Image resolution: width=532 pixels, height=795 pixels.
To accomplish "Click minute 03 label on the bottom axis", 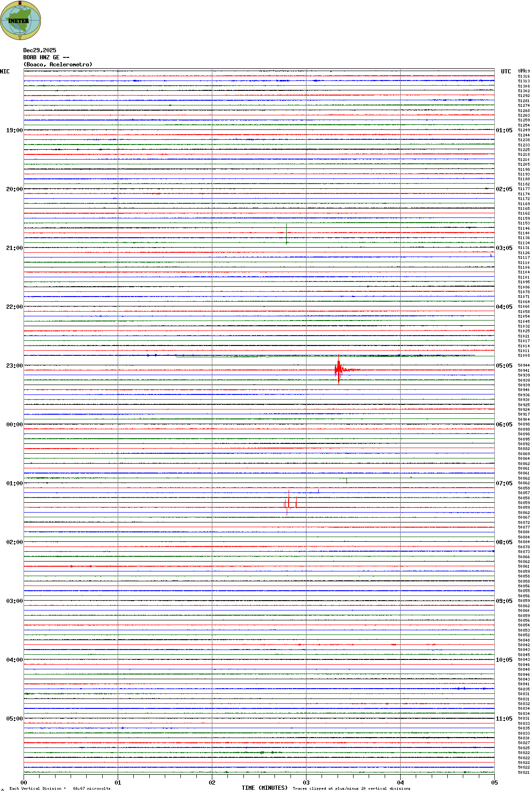I will click(306, 783).
